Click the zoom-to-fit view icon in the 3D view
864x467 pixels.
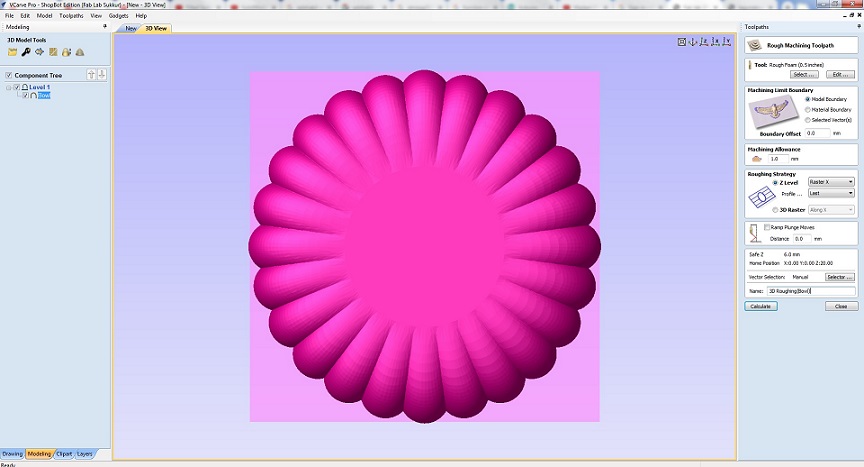click(x=682, y=42)
